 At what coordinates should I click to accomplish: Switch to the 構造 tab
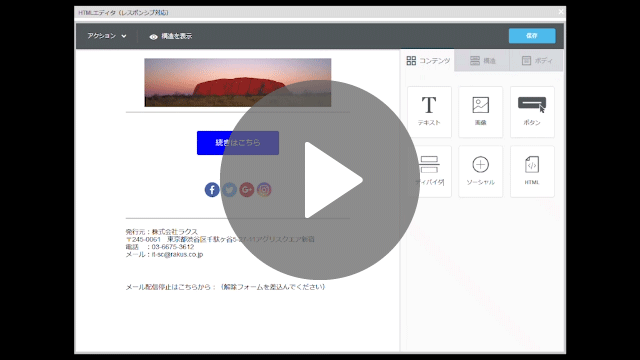[482, 61]
